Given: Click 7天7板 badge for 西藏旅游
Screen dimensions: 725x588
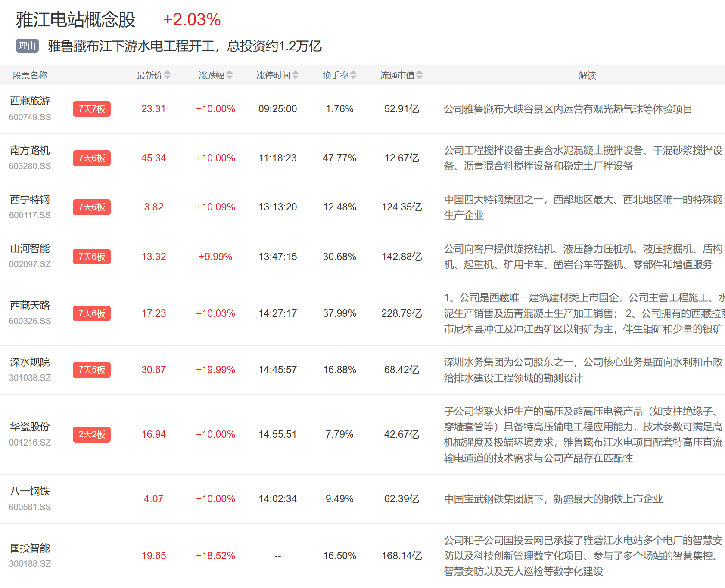Looking at the screenshot, I should 91,109.
